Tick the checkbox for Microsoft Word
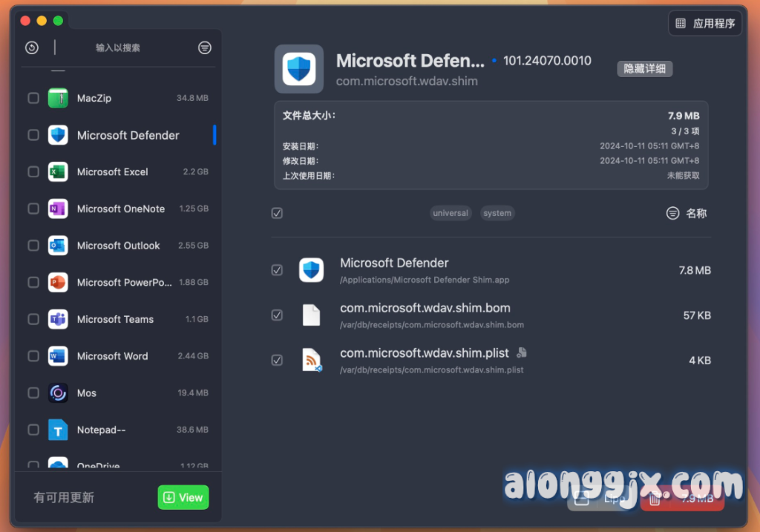Viewport: 760px width, 532px height. pyautogui.click(x=33, y=356)
